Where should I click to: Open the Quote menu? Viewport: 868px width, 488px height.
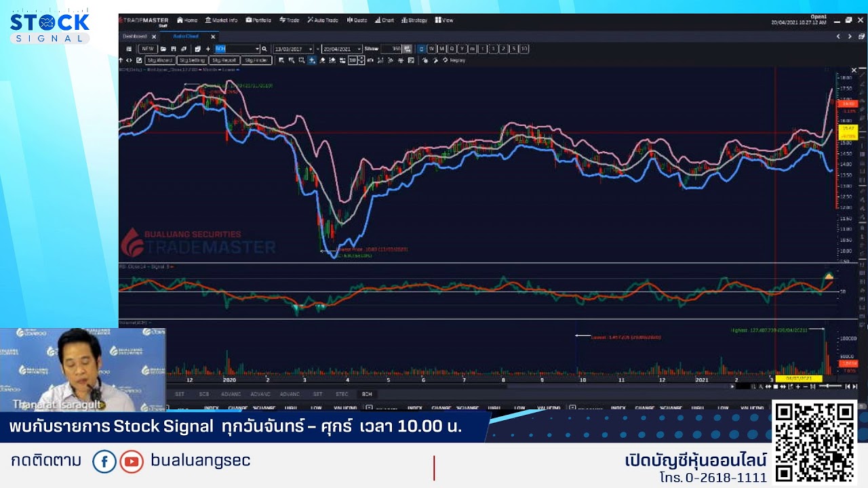357,20
